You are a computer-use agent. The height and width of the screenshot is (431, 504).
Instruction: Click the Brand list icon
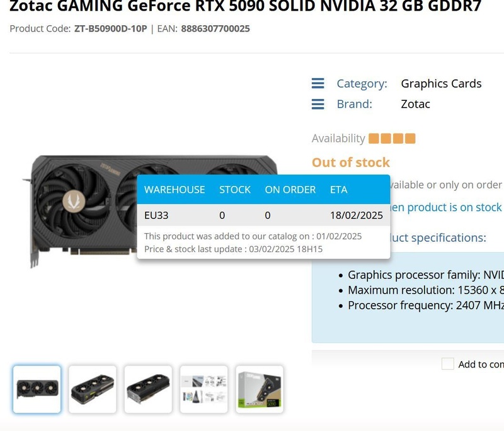318,104
